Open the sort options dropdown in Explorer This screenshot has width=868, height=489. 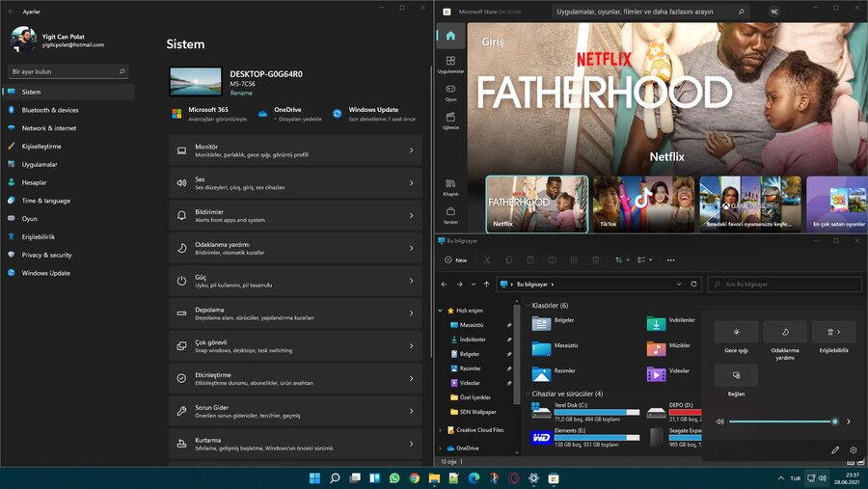point(620,259)
